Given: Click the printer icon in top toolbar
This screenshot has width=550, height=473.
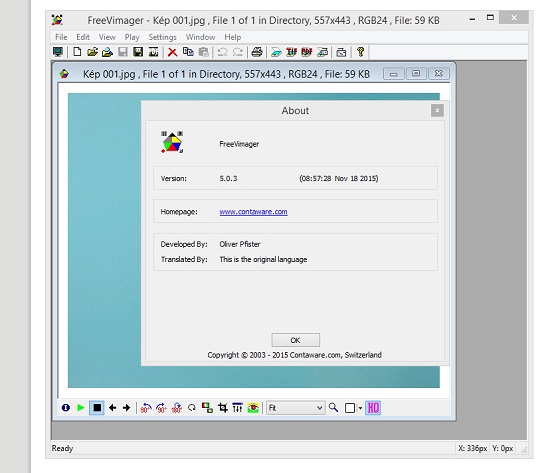Looking at the screenshot, I should pyautogui.click(x=257, y=52).
